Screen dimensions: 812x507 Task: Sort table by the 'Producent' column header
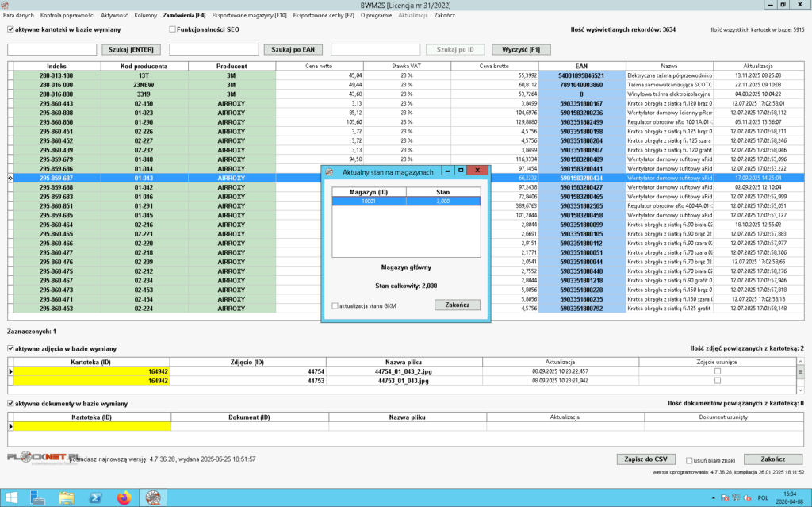pyautogui.click(x=231, y=66)
